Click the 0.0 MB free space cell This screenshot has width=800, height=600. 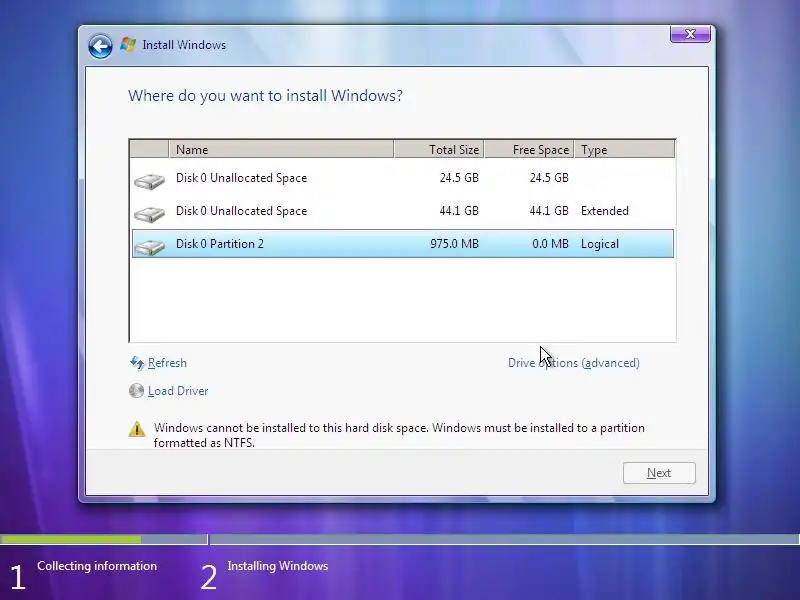[x=550, y=244]
